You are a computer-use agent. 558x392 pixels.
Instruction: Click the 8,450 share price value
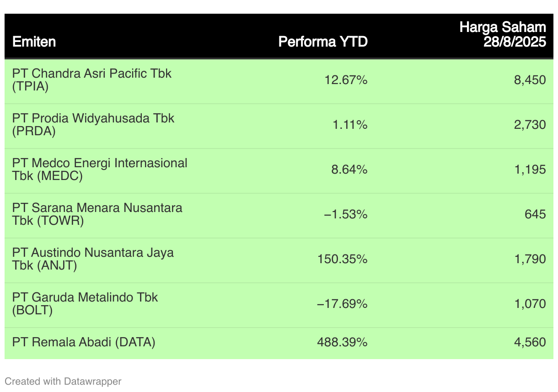(x=530, y=80)
